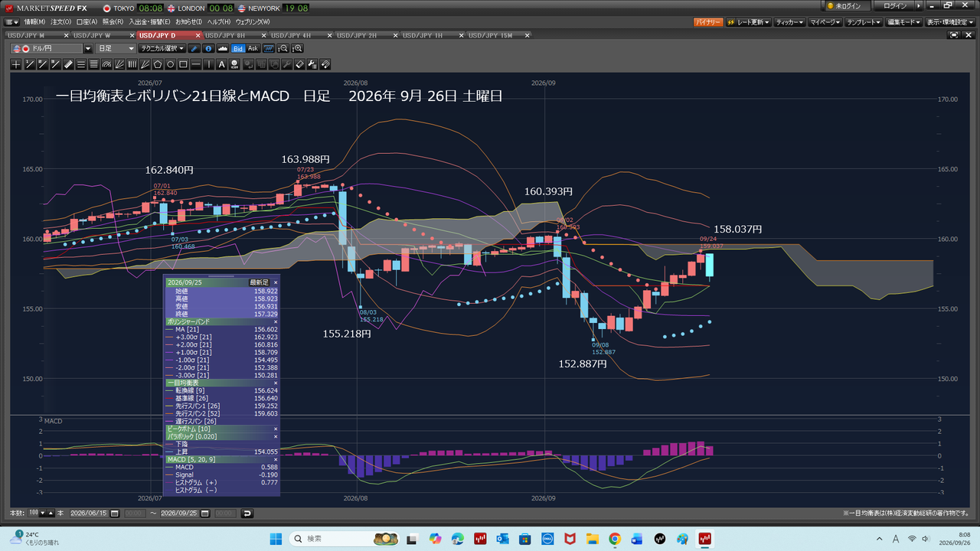Open the 情報(M) menu

34,22
